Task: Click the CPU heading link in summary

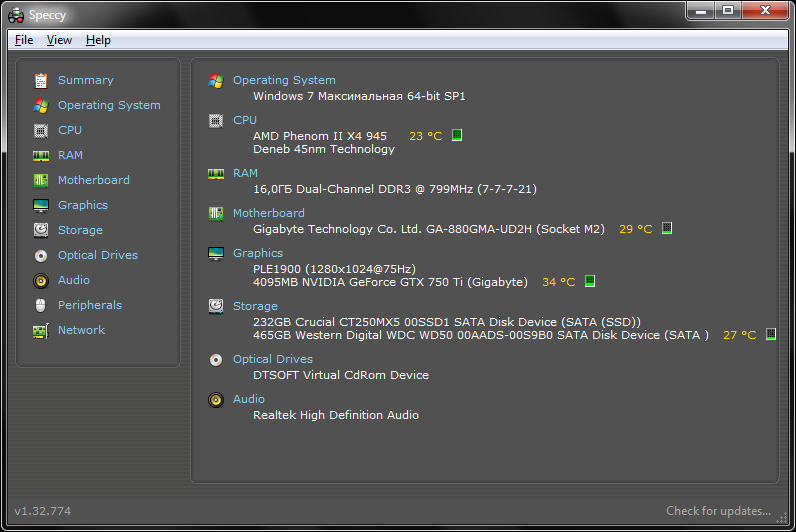Action: 245,120
